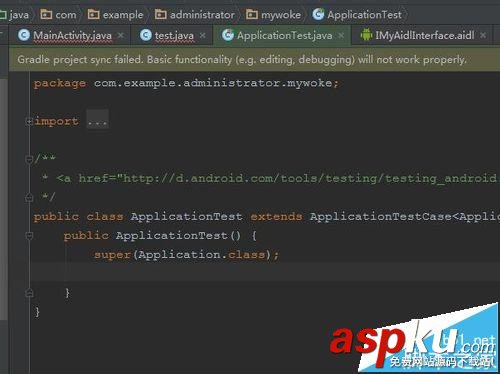
Task: Click the example folder icon in breadcrumb
Action: pos(93,14)
